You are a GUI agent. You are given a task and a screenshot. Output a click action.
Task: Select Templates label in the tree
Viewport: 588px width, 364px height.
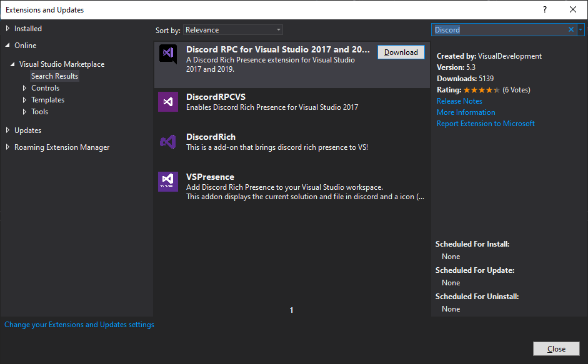48,100
